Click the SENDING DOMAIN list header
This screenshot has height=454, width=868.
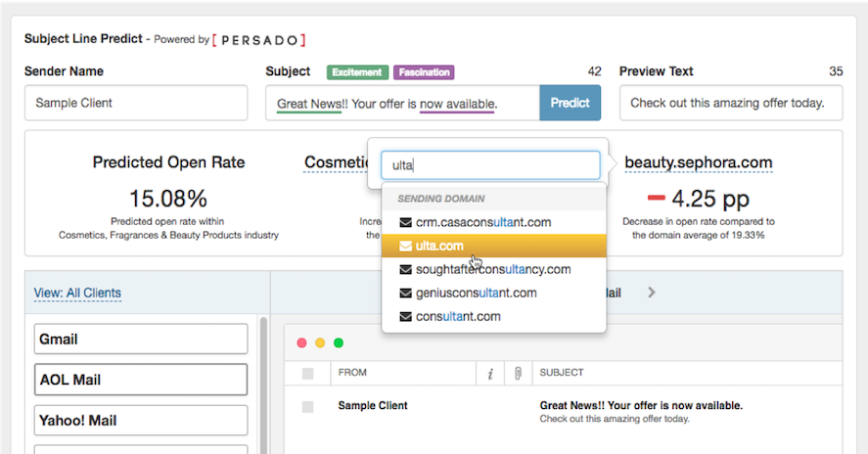(x=440, y=199)
